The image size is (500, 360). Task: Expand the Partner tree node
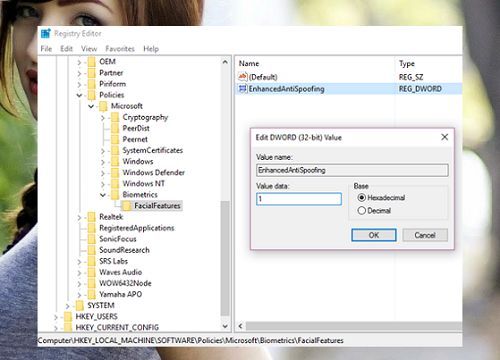pos(79,73)
